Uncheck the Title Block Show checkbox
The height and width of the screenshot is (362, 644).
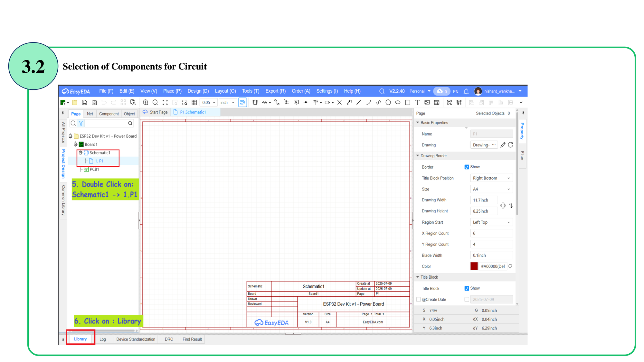[x=467, y=288]
